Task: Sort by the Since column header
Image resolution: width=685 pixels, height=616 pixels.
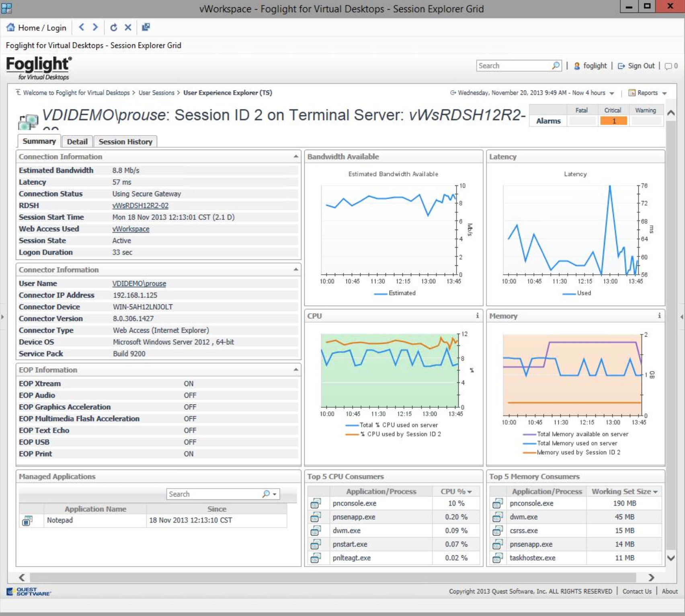Action: [217, 509]
